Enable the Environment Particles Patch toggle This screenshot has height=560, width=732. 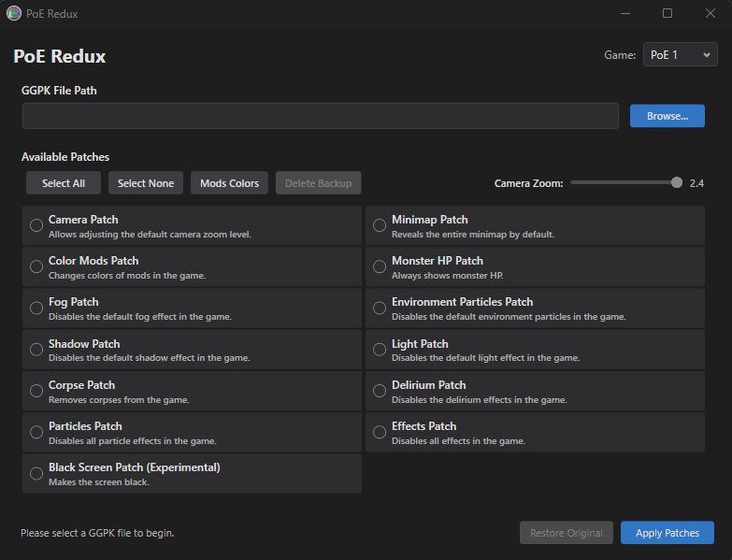380,308
